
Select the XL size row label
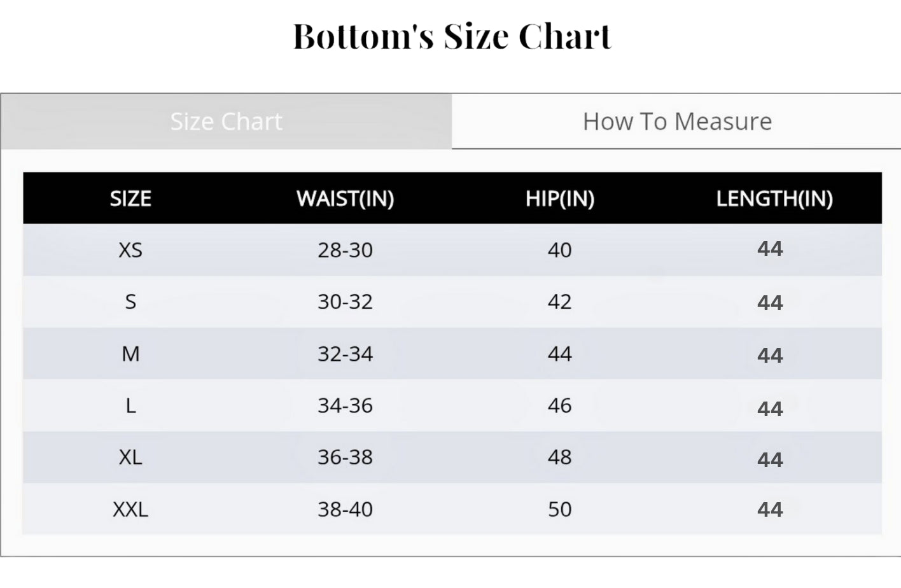(x=130, y=457)
